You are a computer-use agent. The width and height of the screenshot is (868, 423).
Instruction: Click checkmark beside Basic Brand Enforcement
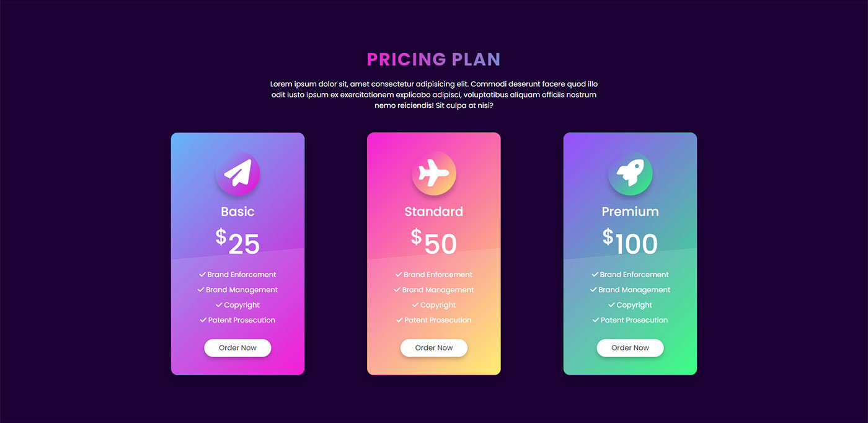coord(202,274)
